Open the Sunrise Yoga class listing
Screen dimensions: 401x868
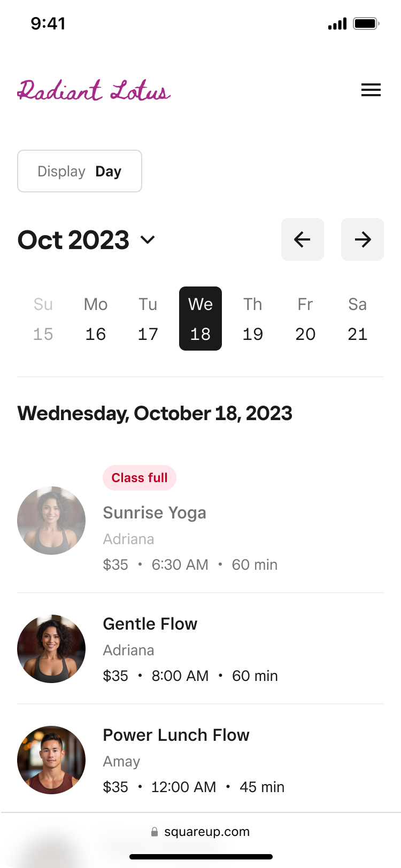(155, 513)
